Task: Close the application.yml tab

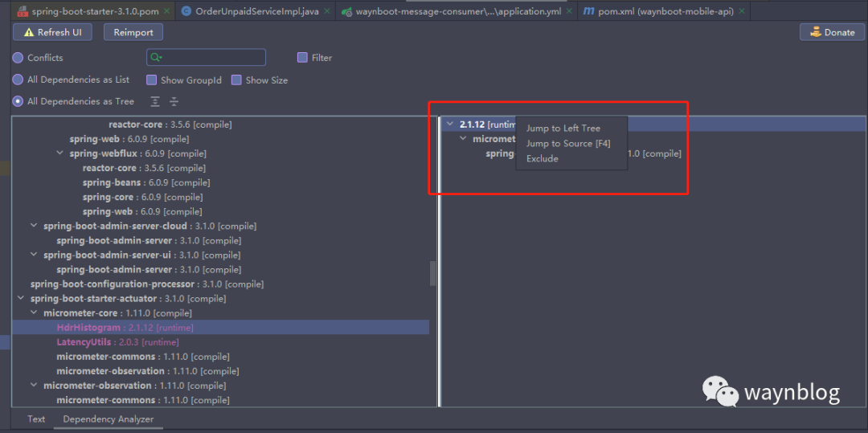Action: (568, 11)
